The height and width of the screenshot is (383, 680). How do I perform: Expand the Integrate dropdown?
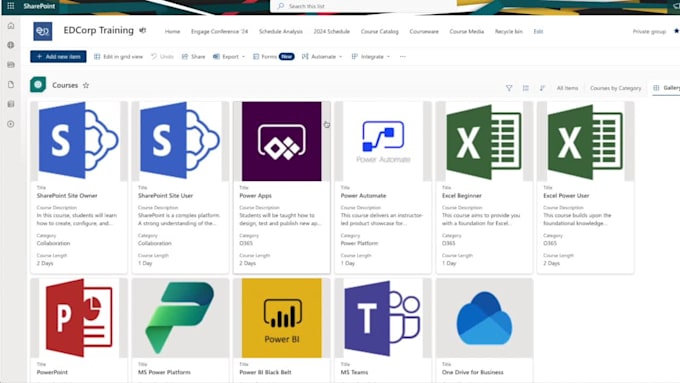[371, 57]
